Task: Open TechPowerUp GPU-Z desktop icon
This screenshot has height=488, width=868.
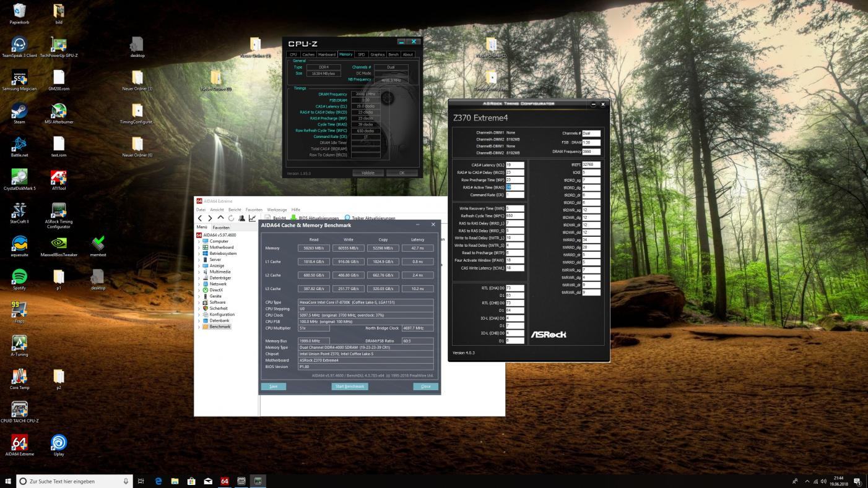Action: [x=59, y=45]
